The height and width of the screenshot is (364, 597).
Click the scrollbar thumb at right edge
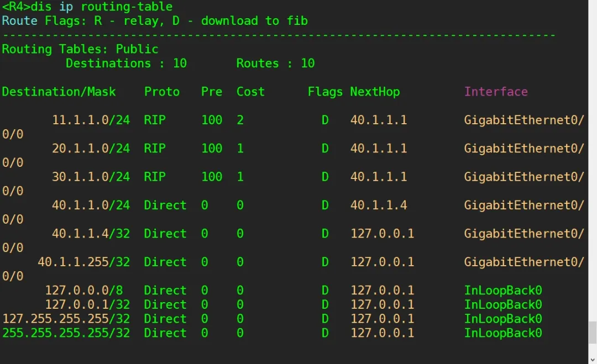592,333
